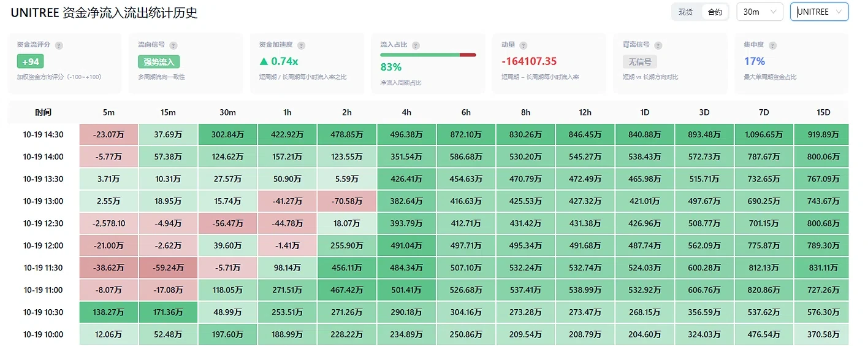
Task: Switch to 现货 market type
Action: (686, 12)
